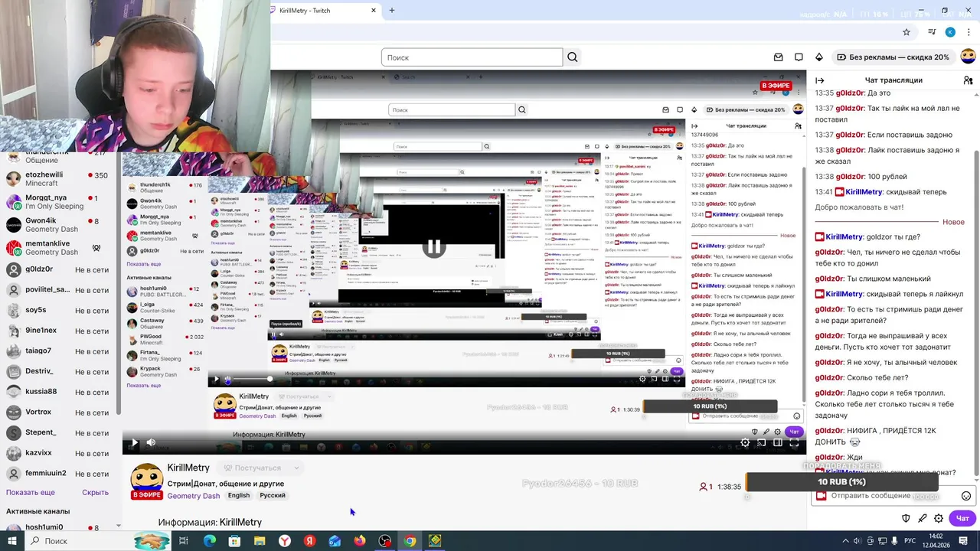Toggle fullscreen on the video player

point(794,442)
